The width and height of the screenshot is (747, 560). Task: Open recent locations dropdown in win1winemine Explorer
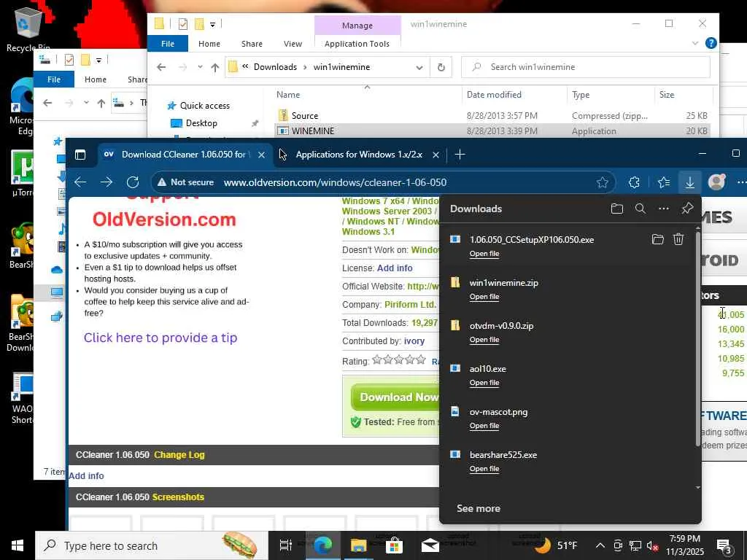tap(200, 67)
